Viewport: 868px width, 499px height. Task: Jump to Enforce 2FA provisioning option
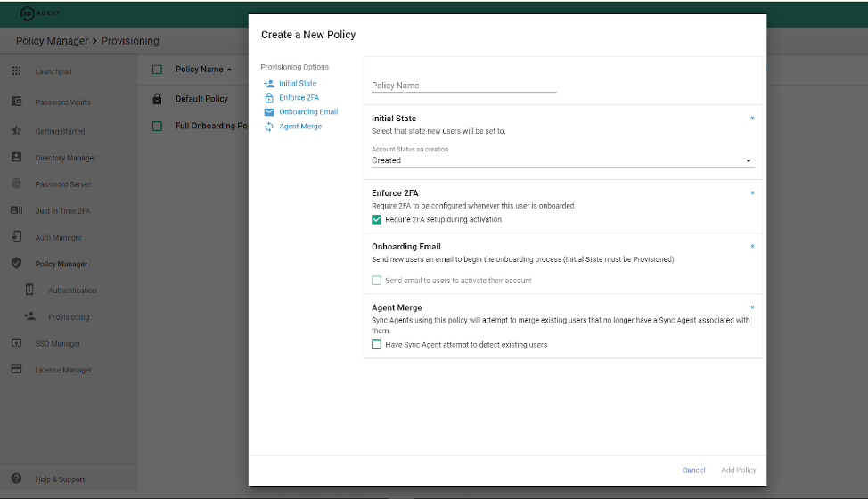299,97
